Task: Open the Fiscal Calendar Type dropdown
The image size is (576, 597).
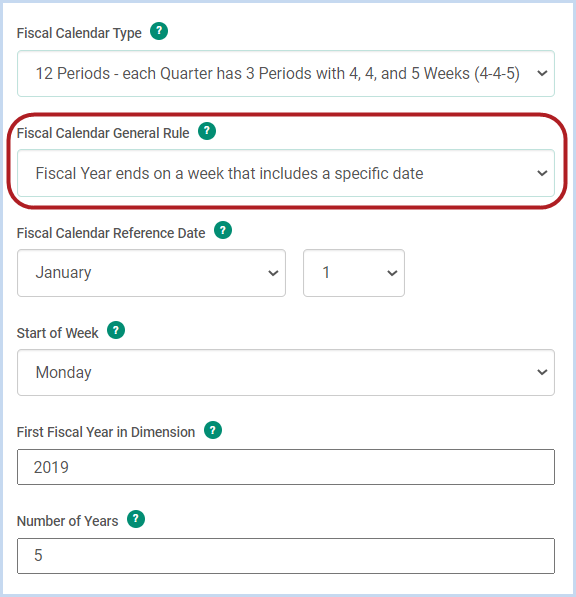Action: click(x=286, y=73)
